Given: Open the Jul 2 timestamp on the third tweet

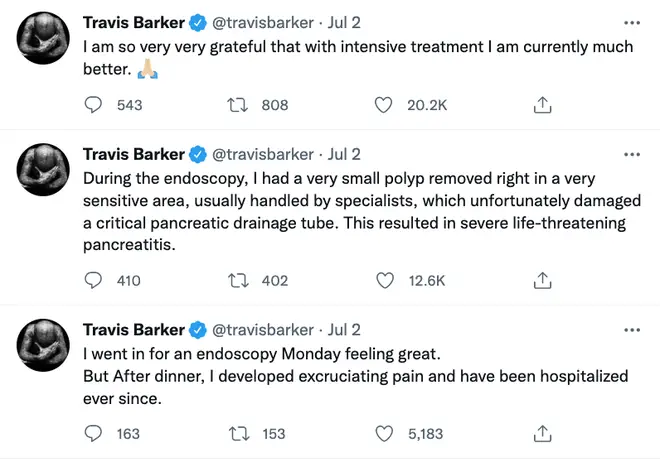Looking at the screenshot, I should point(344,330).
